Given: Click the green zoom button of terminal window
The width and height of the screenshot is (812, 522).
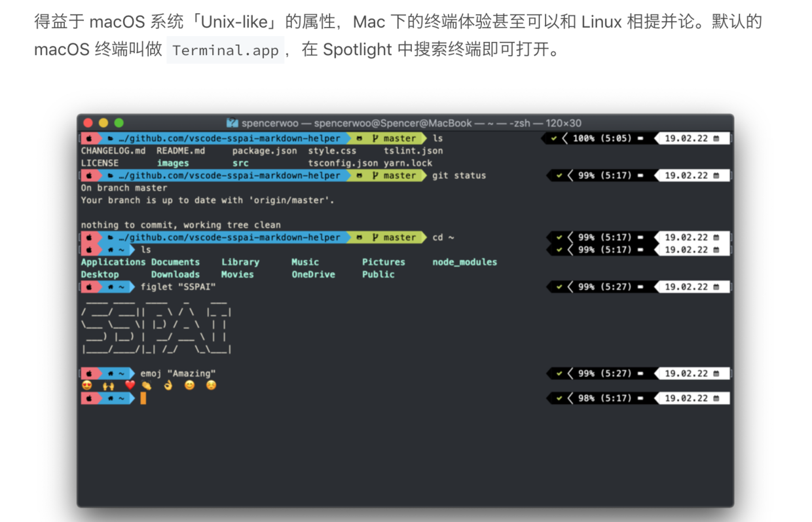Looking at the screenshot, I should (119, 123).
